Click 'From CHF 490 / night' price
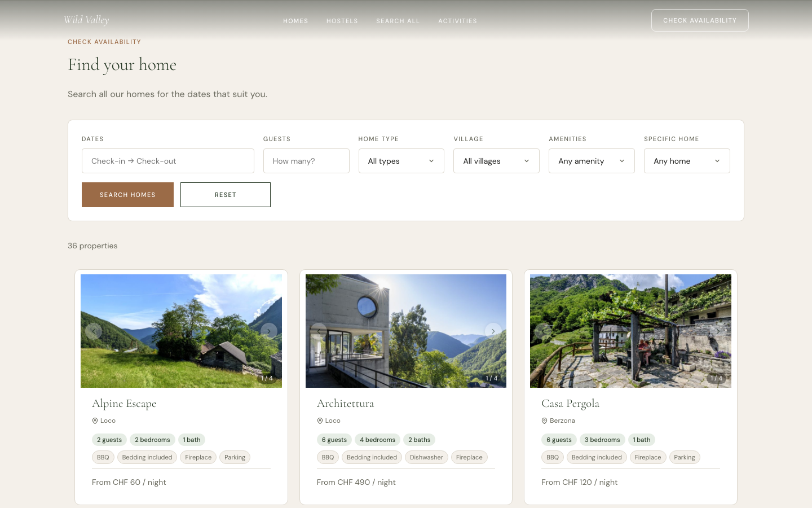The width and height of the screenshot is (812, 508). tap(356, 482)
